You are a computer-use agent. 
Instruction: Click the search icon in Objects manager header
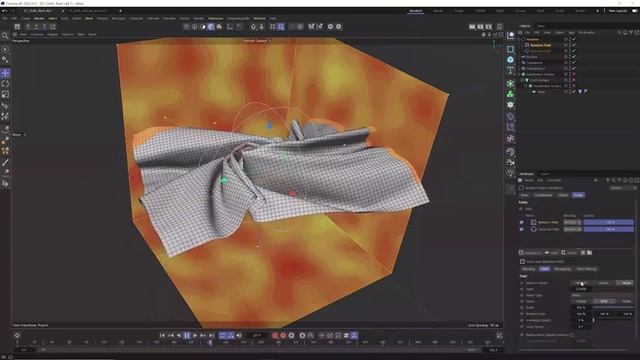(619, 32)
